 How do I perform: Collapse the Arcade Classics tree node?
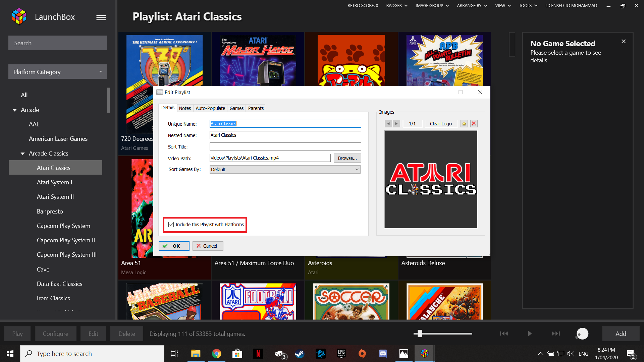pos(23,154)
